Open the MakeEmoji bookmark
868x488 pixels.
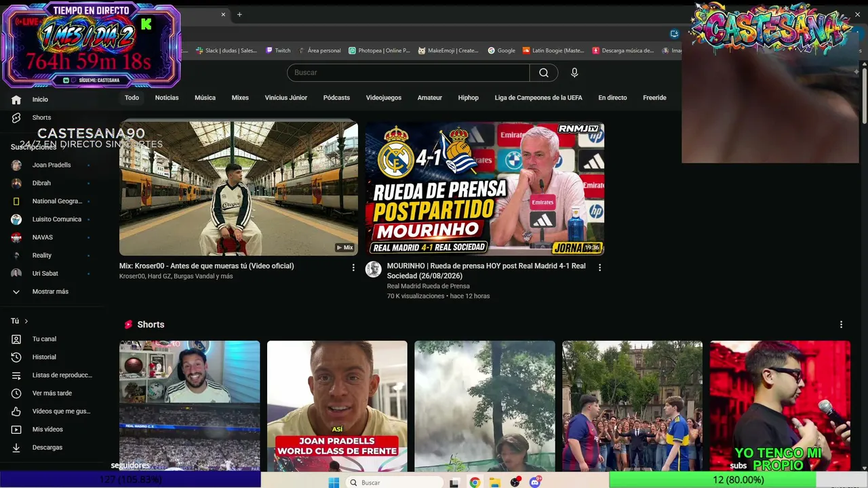[x=448, y=50]
